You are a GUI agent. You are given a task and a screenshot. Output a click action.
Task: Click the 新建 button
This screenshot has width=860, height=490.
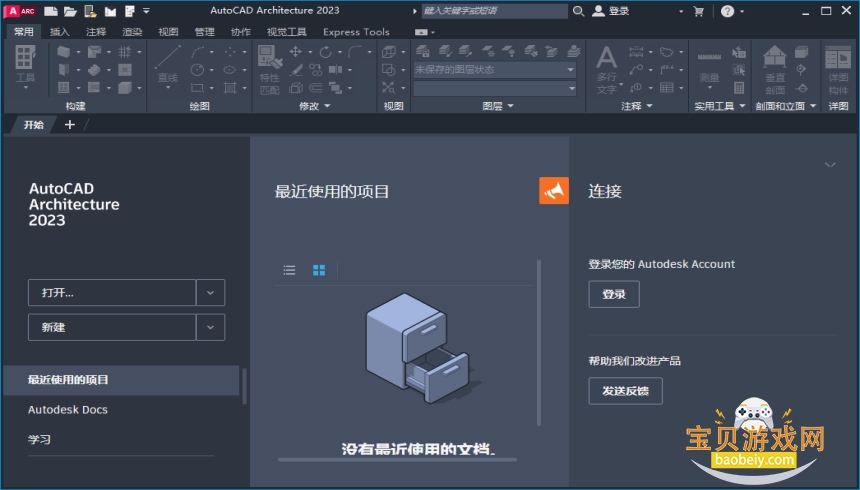[x=112, y=327]
